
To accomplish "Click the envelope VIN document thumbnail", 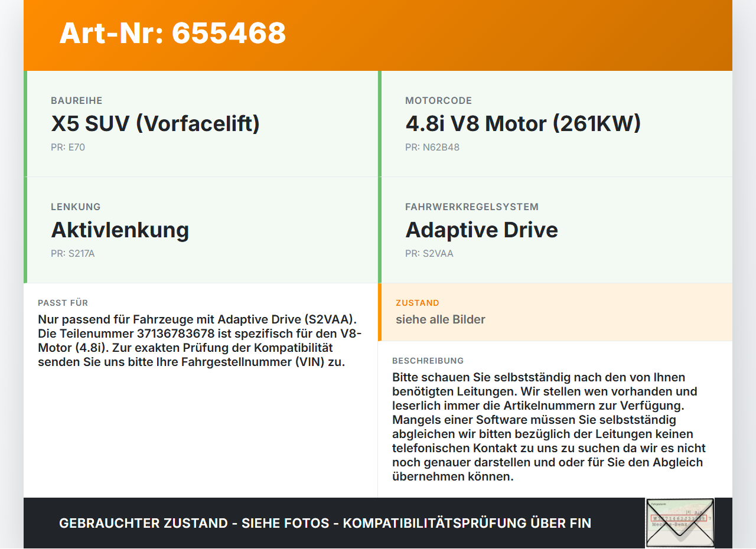I will (680, 523).
